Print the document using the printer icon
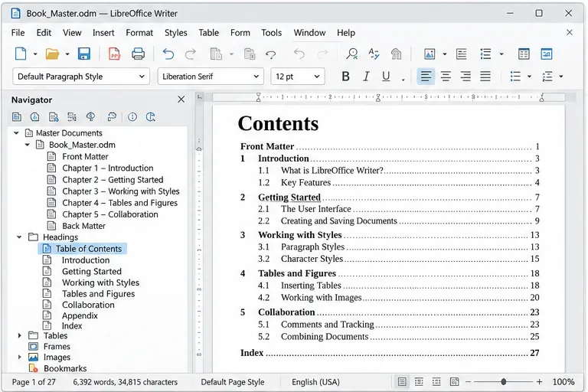This screenshot has height=392, width=588. [138, 54]
